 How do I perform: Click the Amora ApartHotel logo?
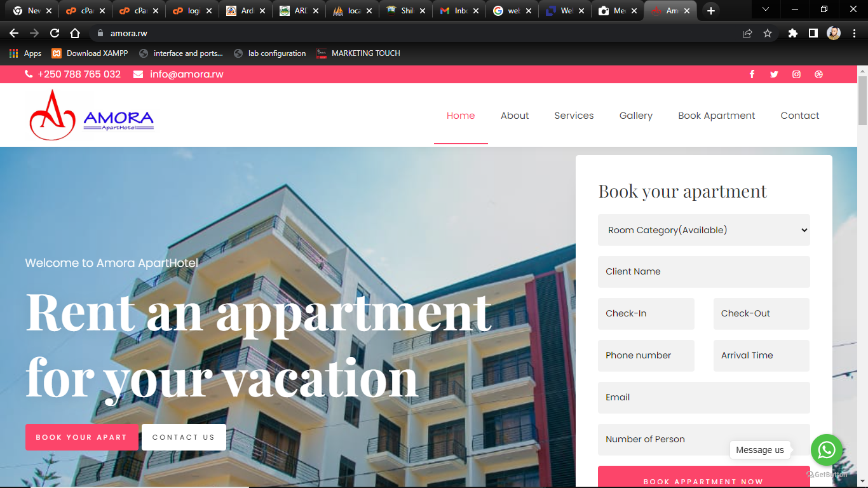click(92, 115)
